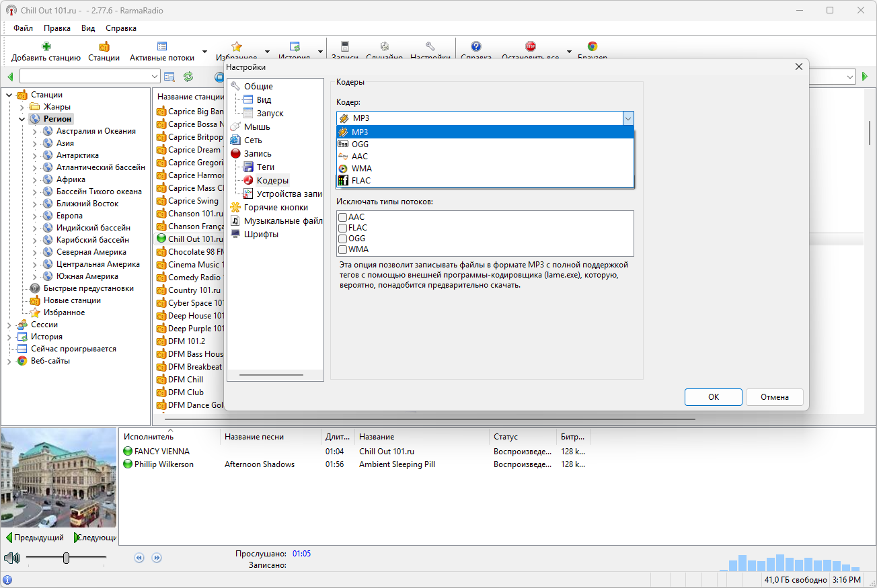
Task: Tick the WMA exclude-stream checkbox
Action: point(343,249)
